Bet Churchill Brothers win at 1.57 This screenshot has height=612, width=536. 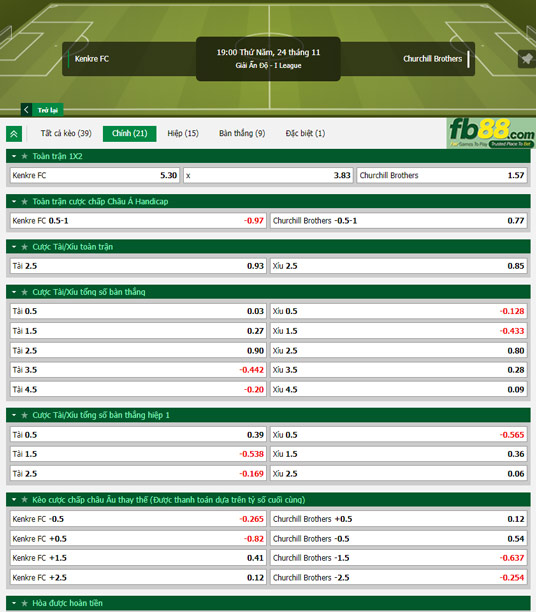click(x=442, y=175)
